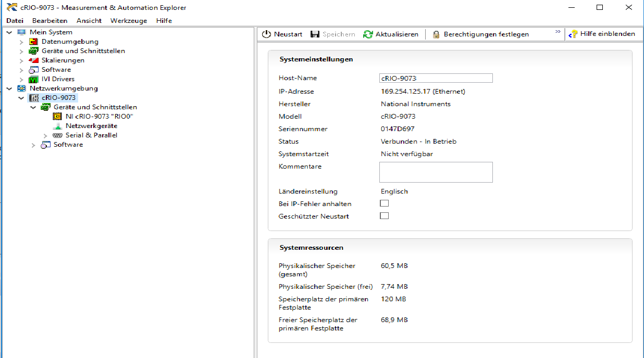Image resolution: width=644 pixels, height=358 pixels.
Task: Click the Aktualisieren button
Action: [391, 34]
